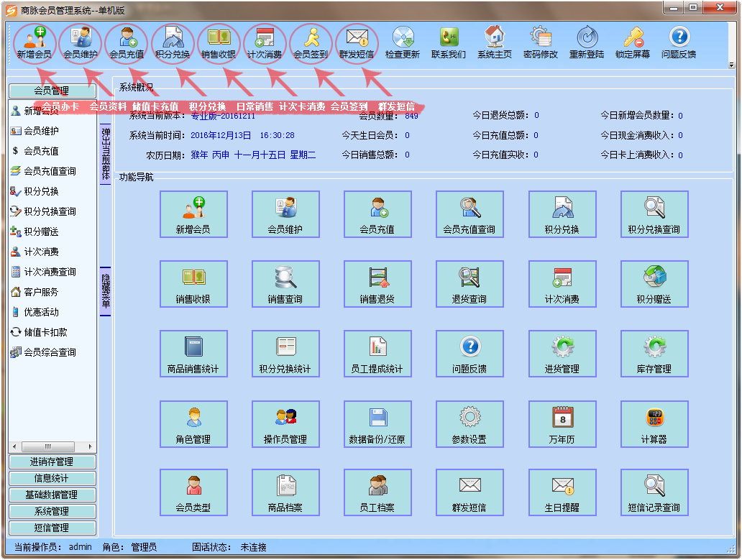
Task: Click the 会员数量 value 849
Action: pyautogui.click(x=412, y=116)
